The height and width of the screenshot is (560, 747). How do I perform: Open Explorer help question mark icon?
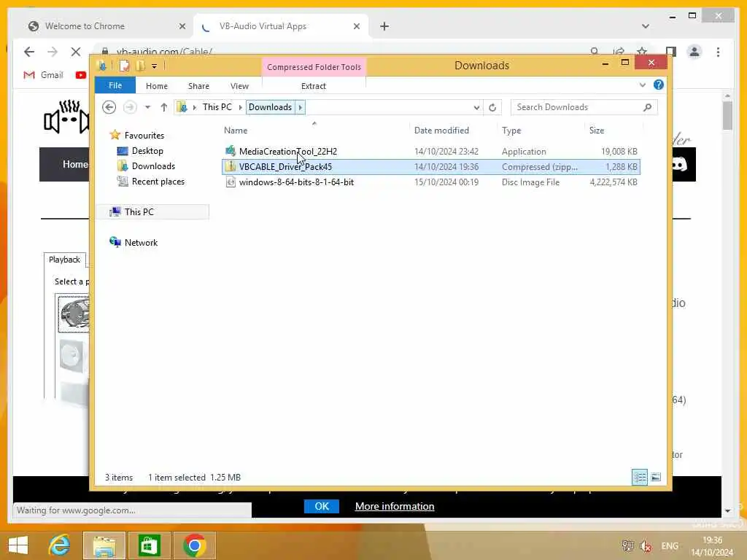tap(659, 85)
